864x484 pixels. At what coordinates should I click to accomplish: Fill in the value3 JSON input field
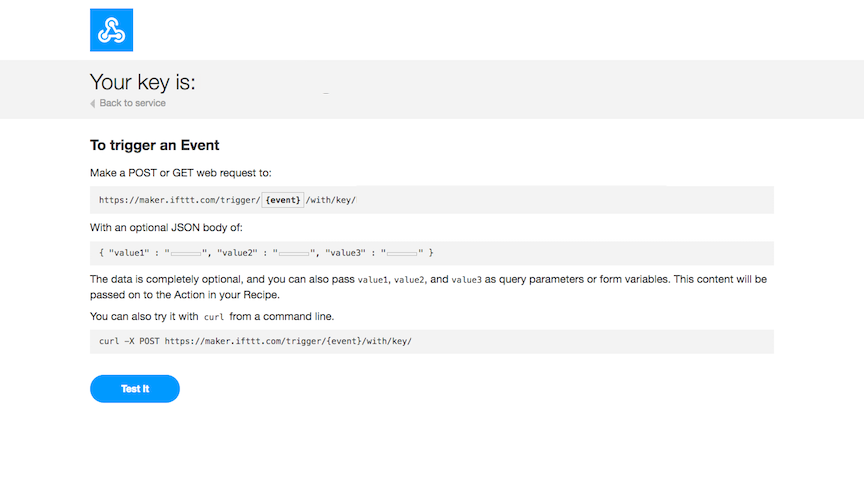(402, 254)
